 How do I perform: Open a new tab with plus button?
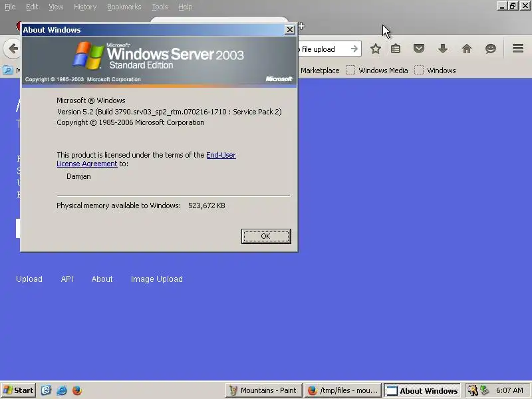tap(302, 26)
